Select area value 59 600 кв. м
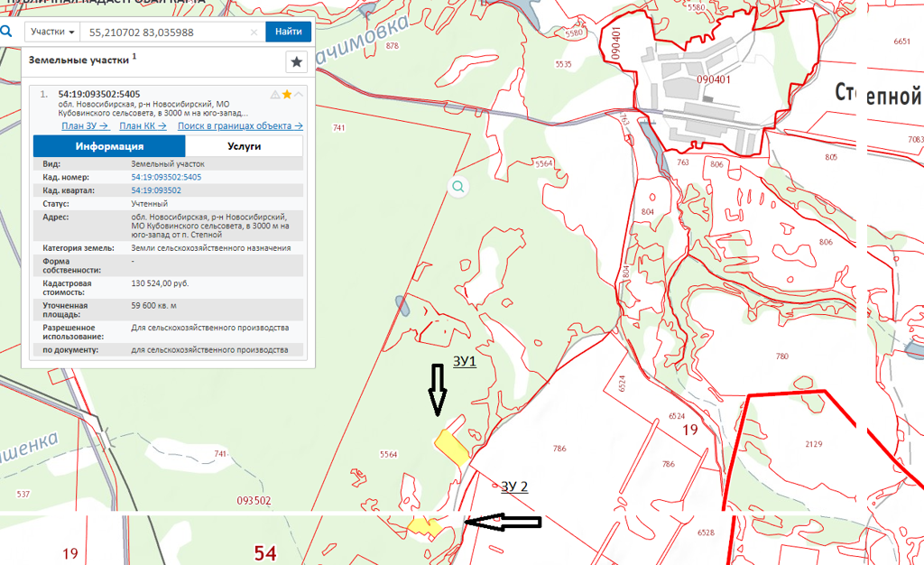Image resolution: width=924 pixels, height=565 pixels. coord(153,306)
